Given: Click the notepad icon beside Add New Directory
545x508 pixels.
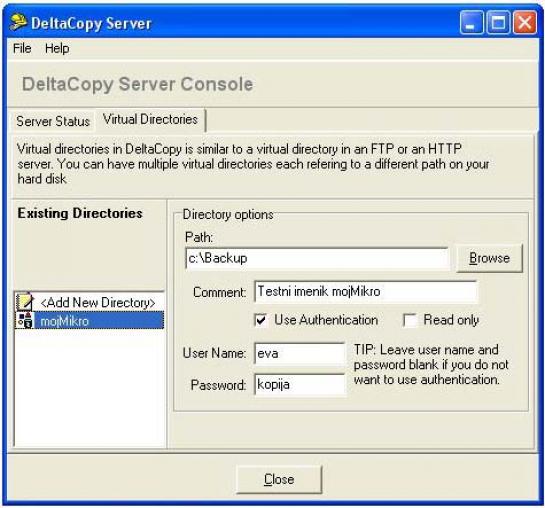Looking at the screenshot, I should [x=25, y=302].
